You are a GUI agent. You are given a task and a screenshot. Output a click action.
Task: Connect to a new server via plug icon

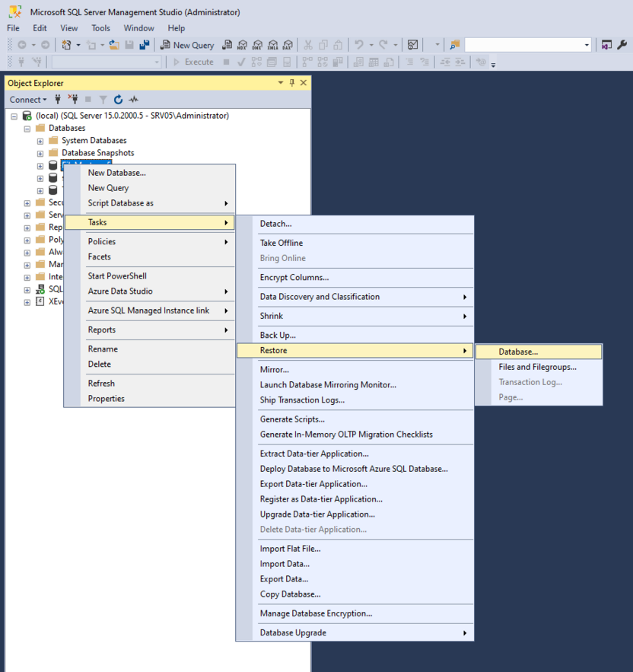57,100
